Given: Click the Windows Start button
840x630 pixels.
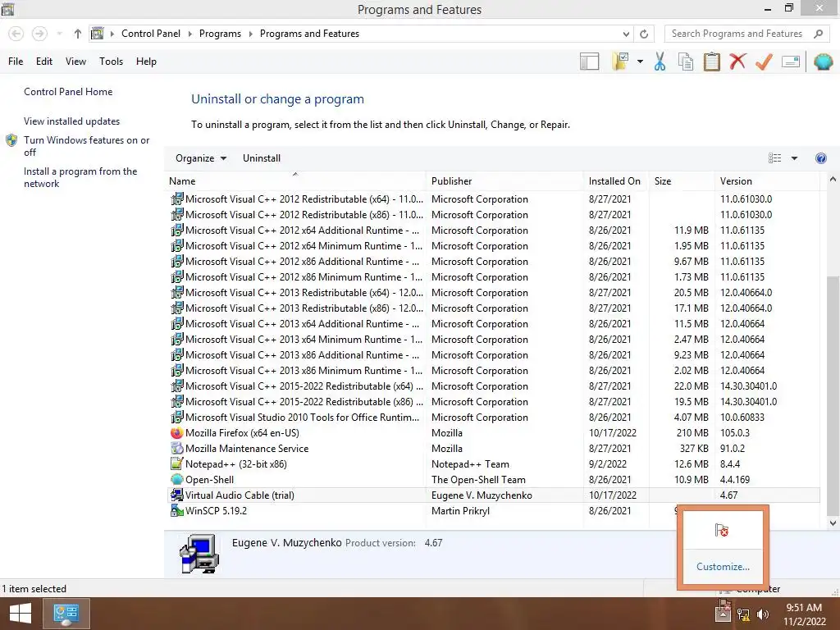Looking at the screenshot, I should (20, 614).
